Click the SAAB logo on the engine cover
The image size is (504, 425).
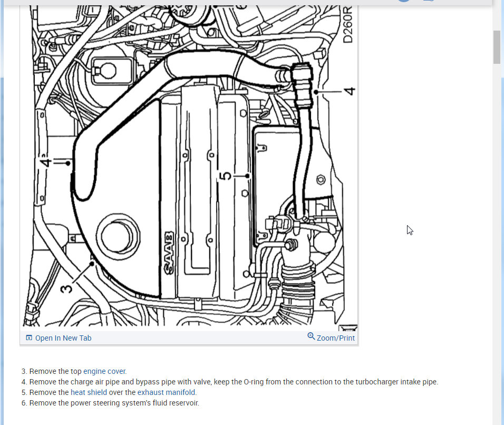(x=170, y=252)
